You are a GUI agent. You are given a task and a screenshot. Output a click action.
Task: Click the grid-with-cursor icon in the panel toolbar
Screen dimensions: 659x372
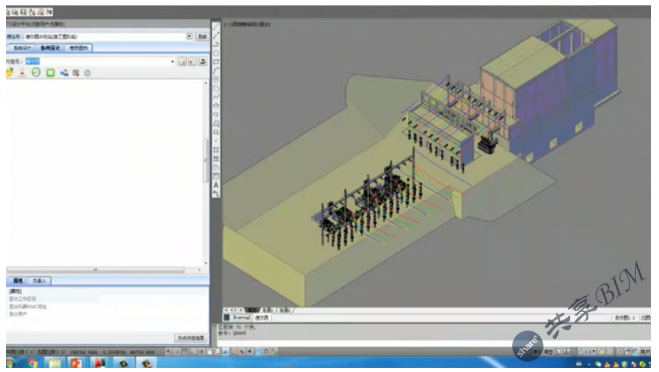76,73
